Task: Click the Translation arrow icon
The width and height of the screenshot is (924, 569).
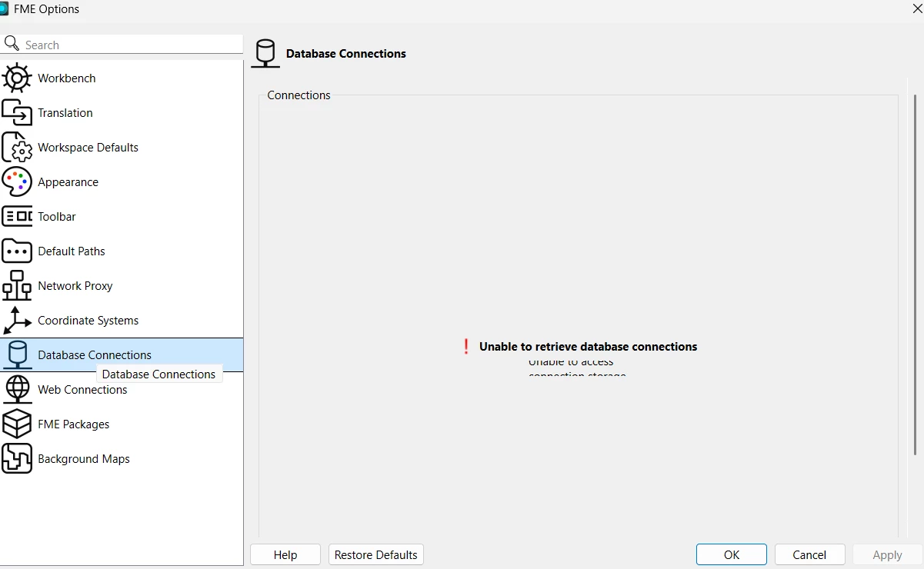Action: [x=17, y=113]
